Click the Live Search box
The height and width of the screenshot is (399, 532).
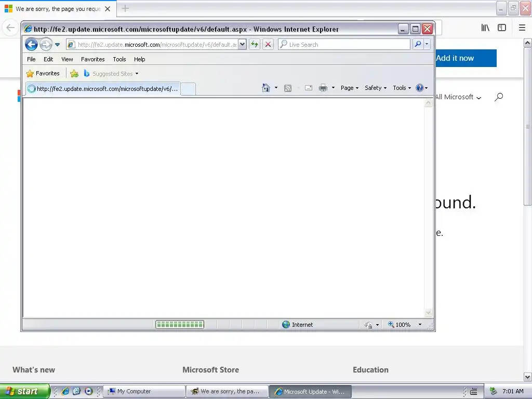[344, 45]
